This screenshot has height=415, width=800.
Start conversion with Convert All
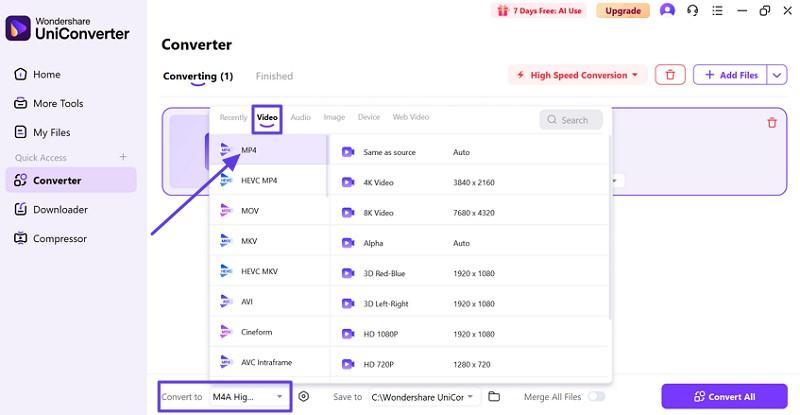click(x=724, y=397)
